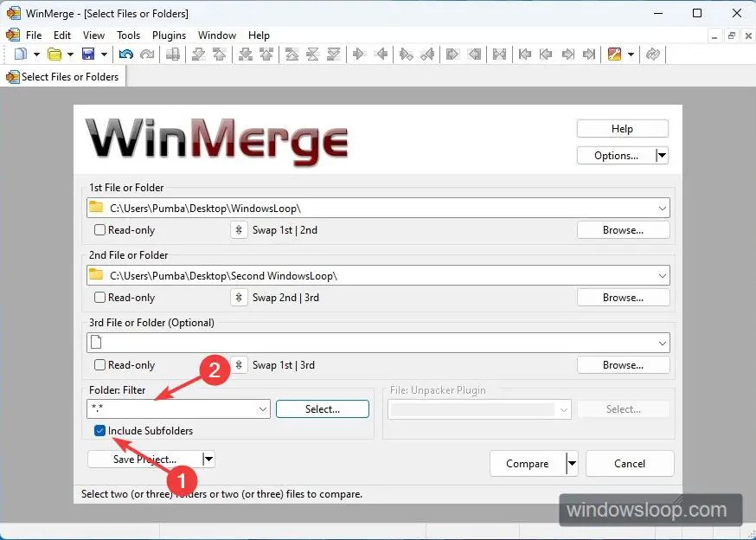The width and height of the screenshot is (756, 540).
Task: Uncheck the Include Subfolders checkbox
Action: tap(99, 431)
